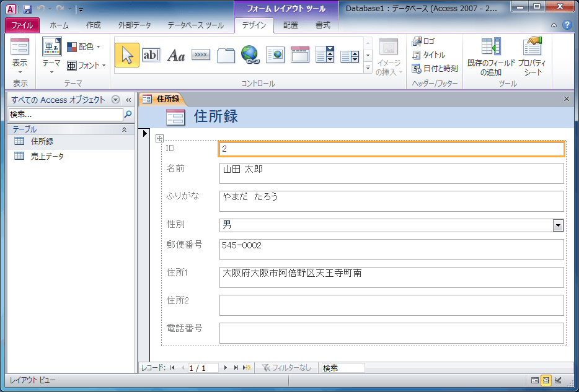Image resolution: width=579 pixels, height=392 pixels.
Task: Click the current record number box
Action: click(x=203, y=368)
